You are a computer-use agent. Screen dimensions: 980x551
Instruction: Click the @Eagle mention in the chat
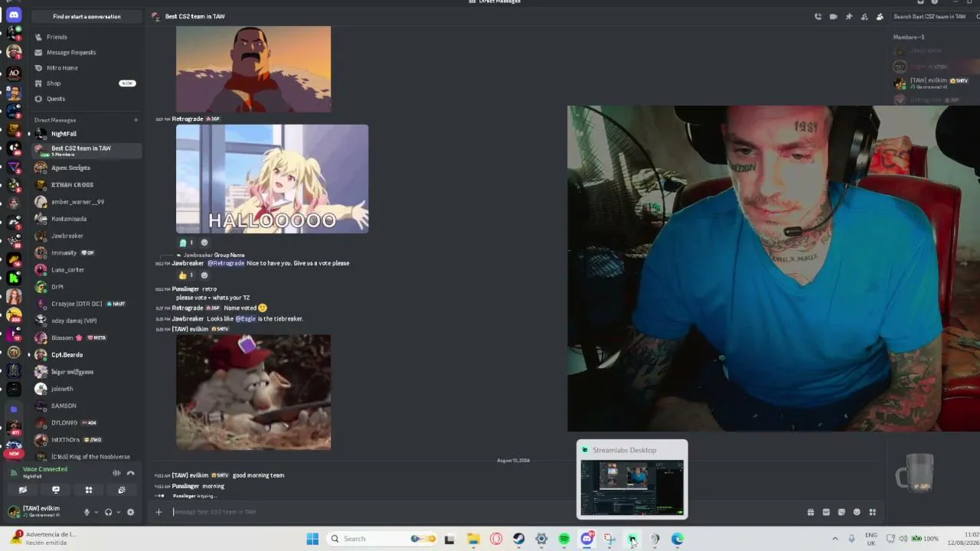(x=245, y=318)
